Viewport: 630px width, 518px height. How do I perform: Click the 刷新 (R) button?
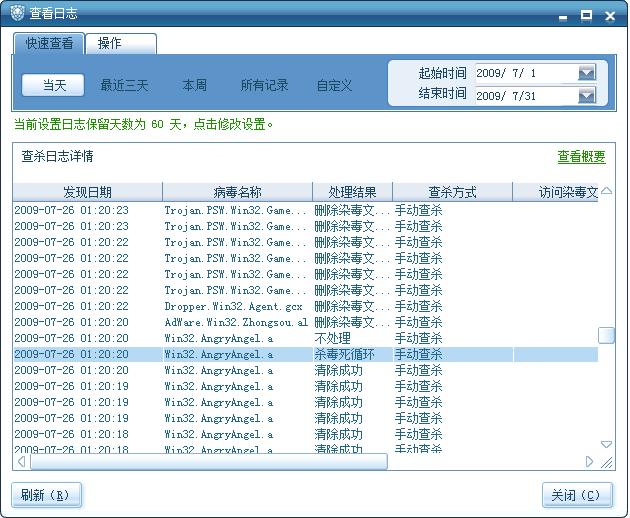tap(46, 495)
